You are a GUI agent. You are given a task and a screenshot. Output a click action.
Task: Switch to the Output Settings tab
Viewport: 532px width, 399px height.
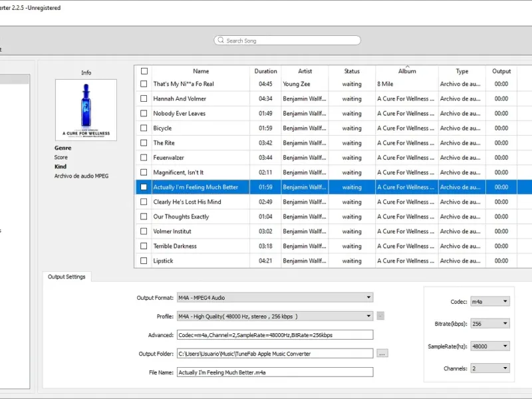[66, 277]
